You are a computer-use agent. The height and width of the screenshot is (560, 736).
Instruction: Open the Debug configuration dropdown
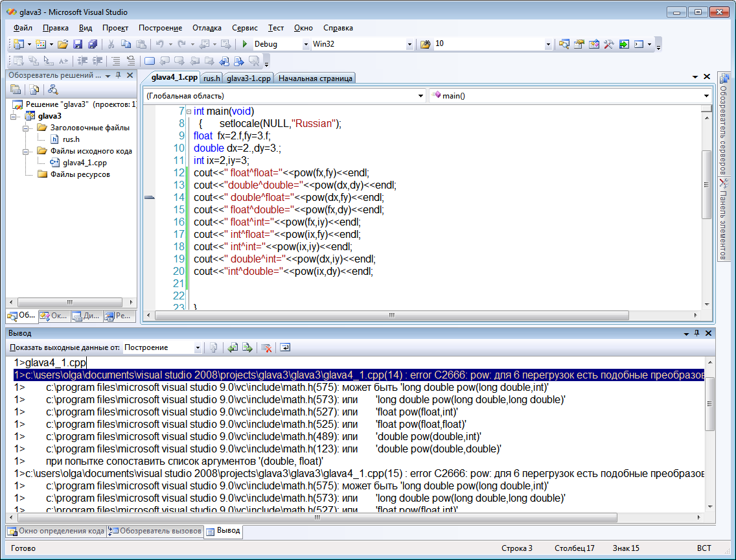coord(306,44)
